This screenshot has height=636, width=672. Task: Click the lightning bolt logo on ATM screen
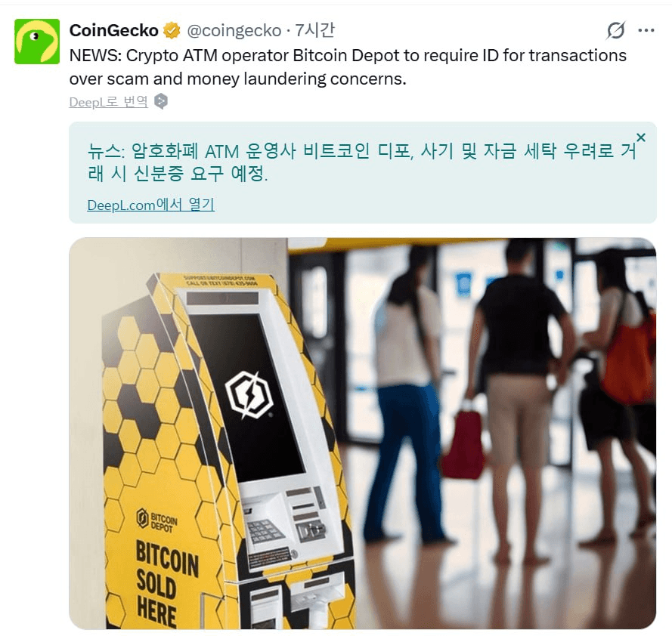tap(249, 394)
